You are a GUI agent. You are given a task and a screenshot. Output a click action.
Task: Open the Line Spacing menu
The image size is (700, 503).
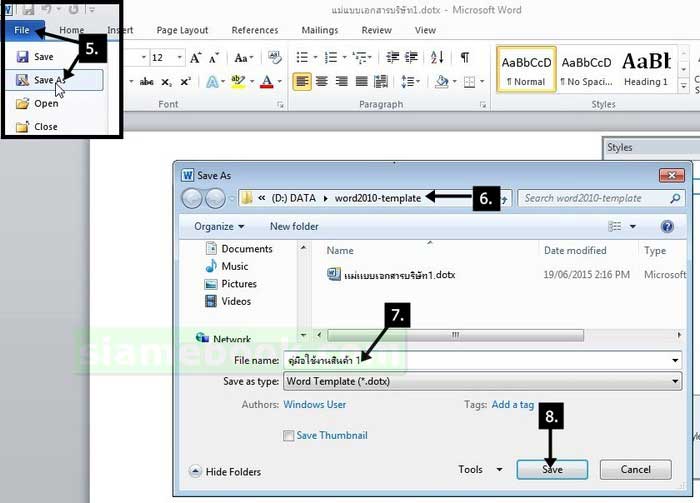point(408,82)
